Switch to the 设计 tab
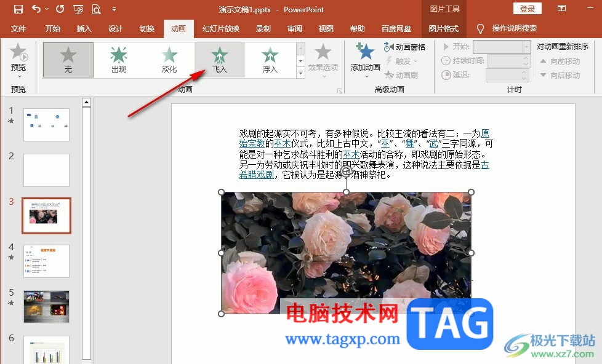The height and width of the screenshot is (364, 602). [x=116, y=29]
